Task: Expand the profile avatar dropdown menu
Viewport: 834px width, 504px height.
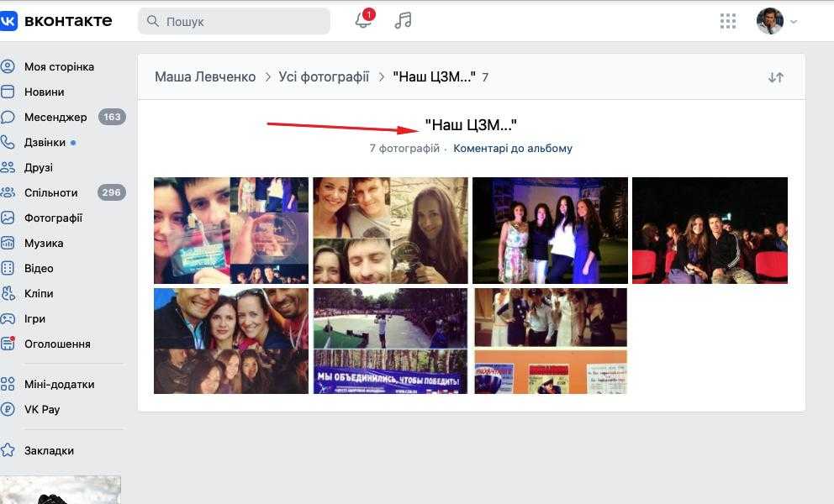Action: (777, 21)
